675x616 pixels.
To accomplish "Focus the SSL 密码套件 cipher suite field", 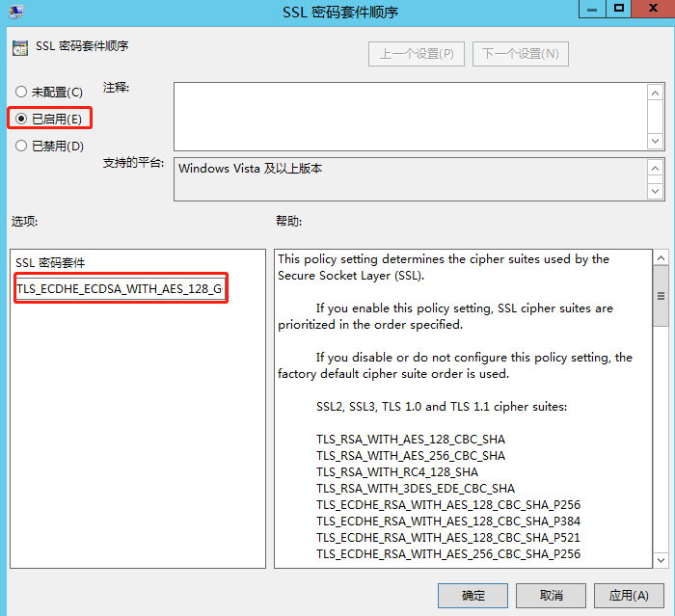I will coord(121,288).
